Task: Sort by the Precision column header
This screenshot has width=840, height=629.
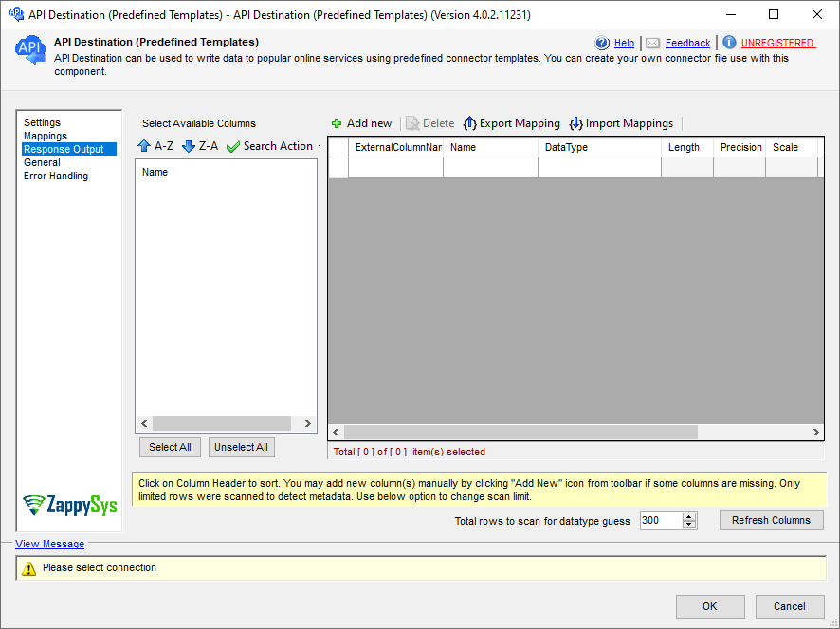Action: [x=740, y=147]
